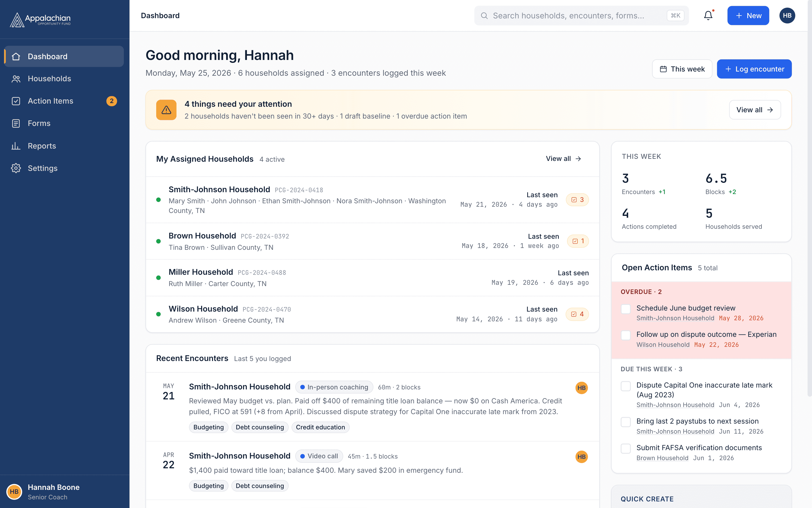Click the ⌘K shortcut hint in search

click(675, 16)
